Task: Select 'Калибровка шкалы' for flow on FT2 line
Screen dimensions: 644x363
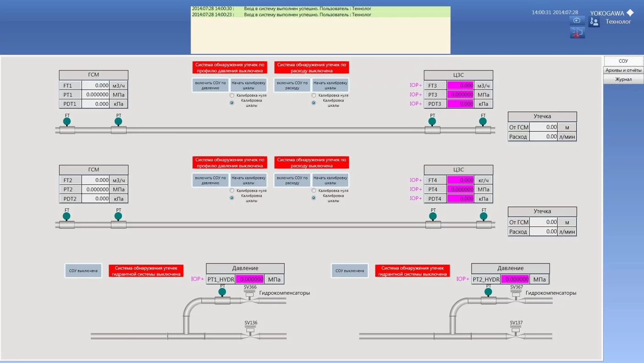Action: point(314,198)
